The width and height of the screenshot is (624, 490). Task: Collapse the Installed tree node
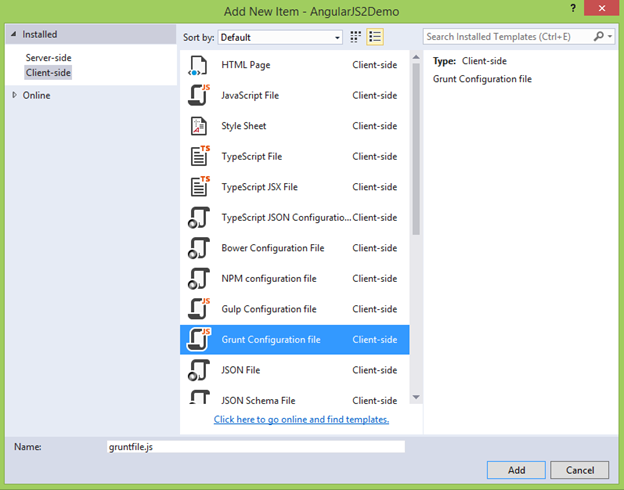(14, 34)
